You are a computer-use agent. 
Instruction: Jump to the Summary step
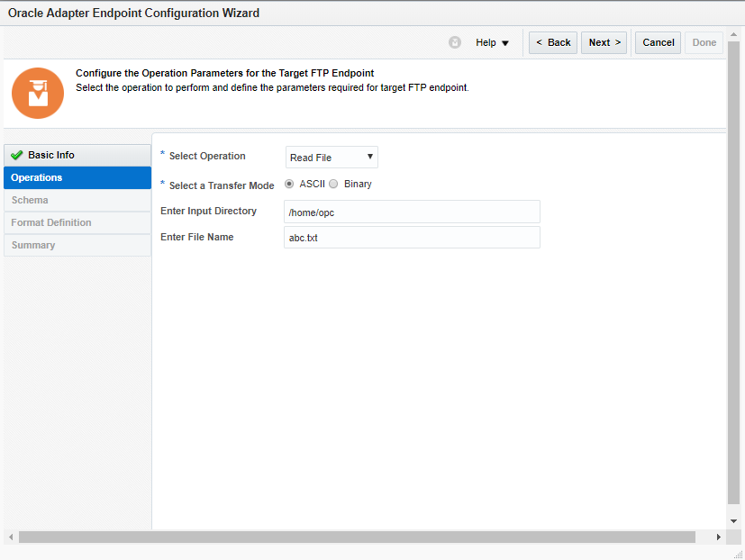click(x=77, y=245)
